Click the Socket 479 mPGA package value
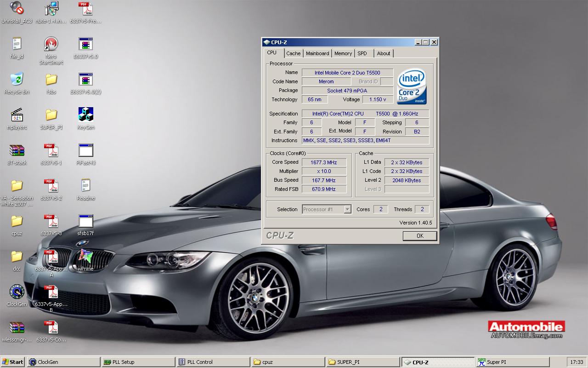The width and height of the screenshot is (588, 368). pos(347,91)
